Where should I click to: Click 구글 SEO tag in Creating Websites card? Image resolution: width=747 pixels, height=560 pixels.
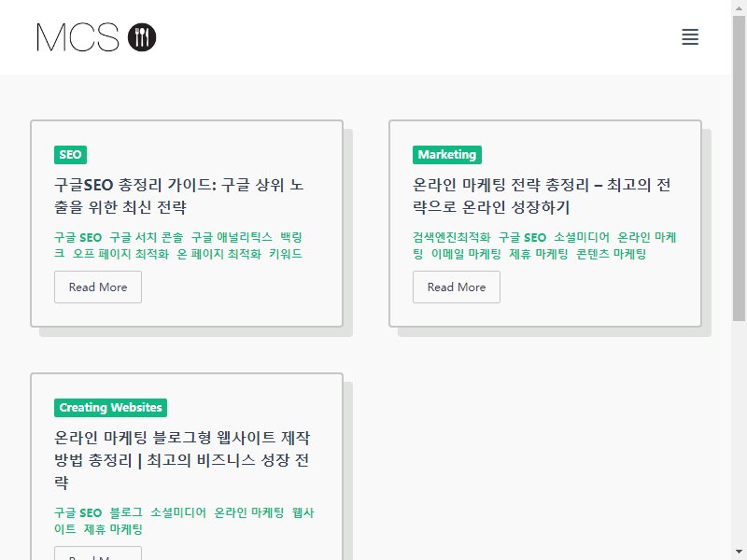tap(78, 512)
